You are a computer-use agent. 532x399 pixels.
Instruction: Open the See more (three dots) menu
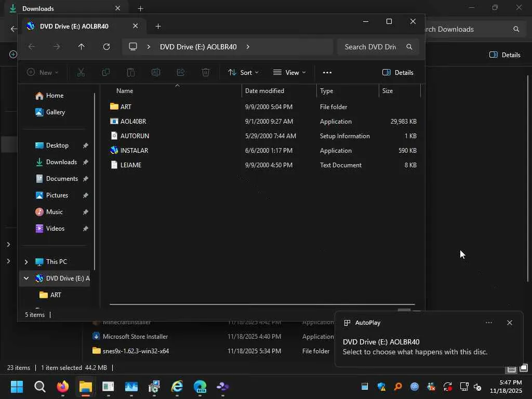click(x=327, y=72)
